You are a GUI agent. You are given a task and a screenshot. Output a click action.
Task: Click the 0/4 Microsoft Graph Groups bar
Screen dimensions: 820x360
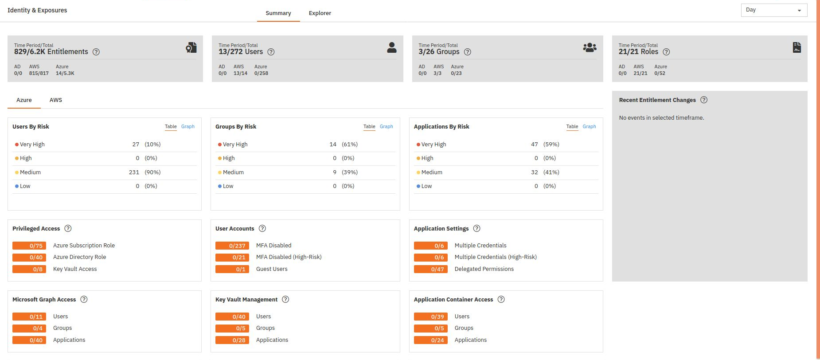[x=29, y=328]
